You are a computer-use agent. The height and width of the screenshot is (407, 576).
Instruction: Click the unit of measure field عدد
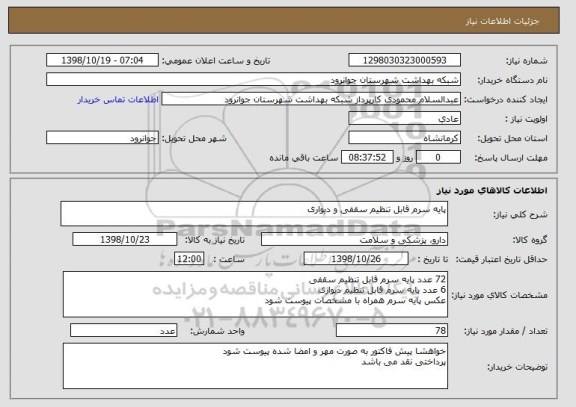click(x=123, y=331)
